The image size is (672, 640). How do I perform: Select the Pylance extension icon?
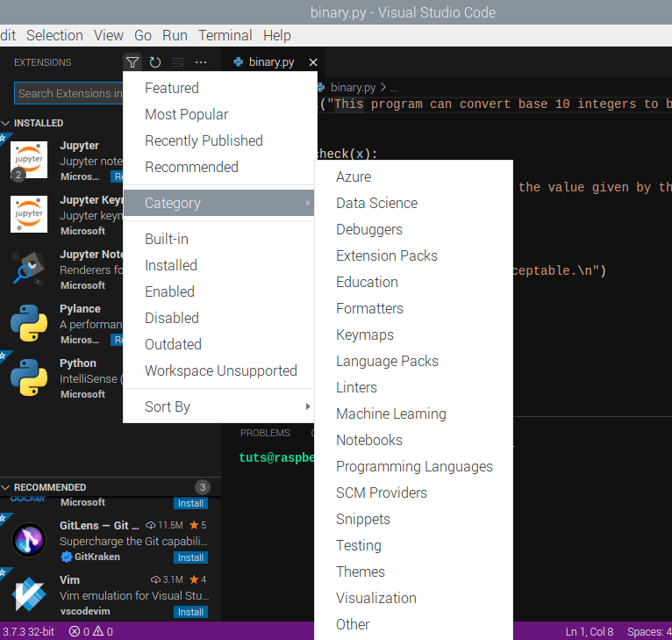[x=29, y=323]
